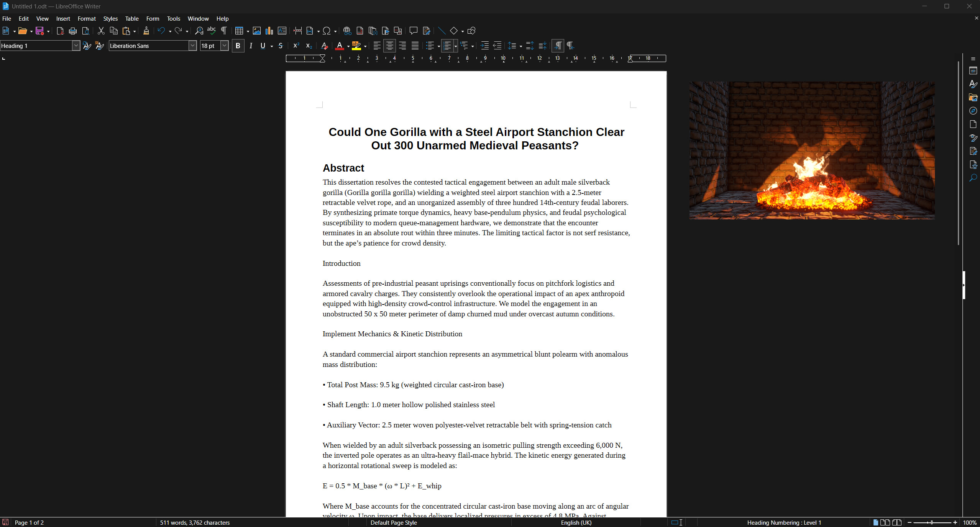Insert a hyperlink via toolbar icon
Viewport: 980px width, 527px height.
[x=347, y=31]
